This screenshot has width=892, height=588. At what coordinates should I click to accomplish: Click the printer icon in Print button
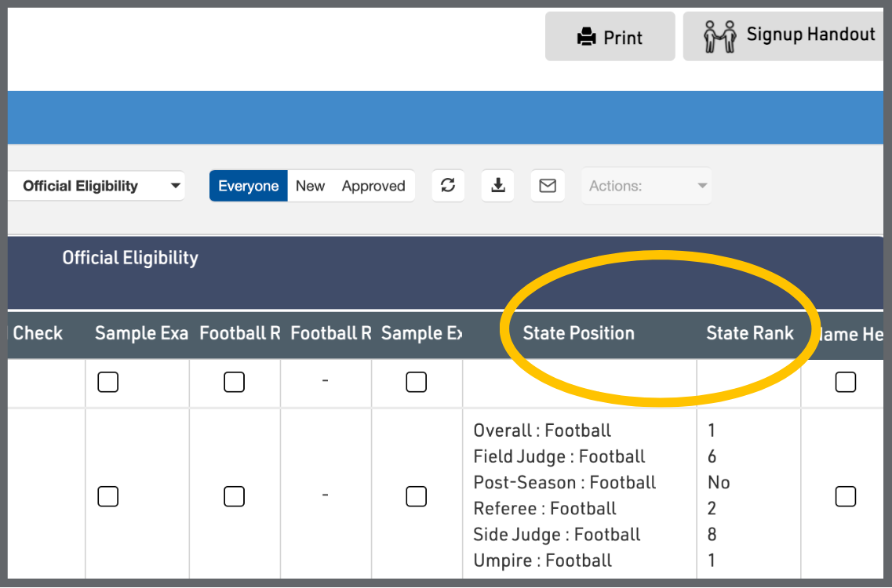[586, 38]
